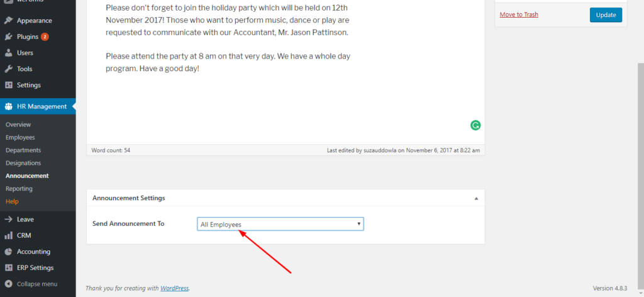Screen dimensions: 644x297
Task: Click the Appearance paintbrush icon
Action: [x=9, y=21]
